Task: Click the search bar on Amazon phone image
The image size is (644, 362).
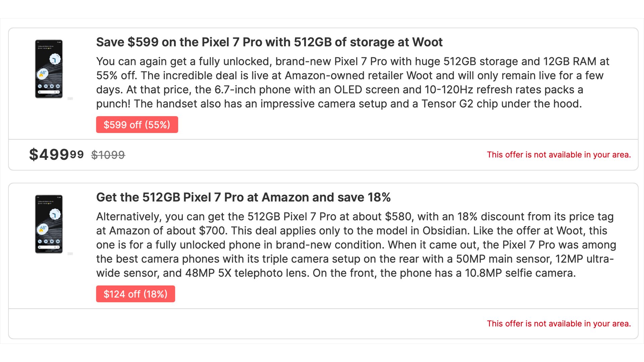Action: [x=49, y=247]
